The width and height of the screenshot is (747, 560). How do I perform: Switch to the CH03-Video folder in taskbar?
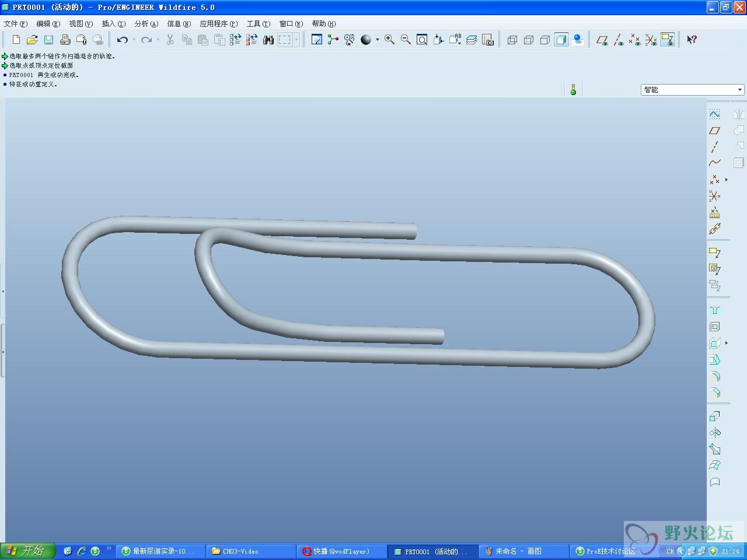pos(252,551)
